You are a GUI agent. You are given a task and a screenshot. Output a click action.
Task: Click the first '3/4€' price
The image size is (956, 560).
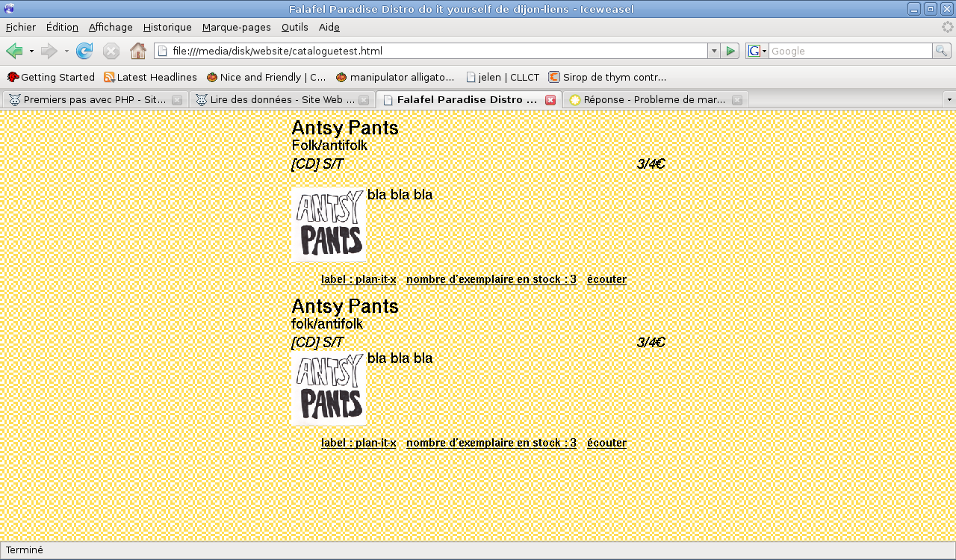pyautogui.click(x=651, y=164)
